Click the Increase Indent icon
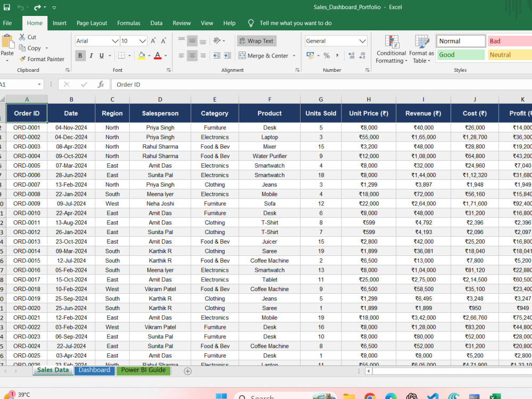The image size is (532, 399). point(228,55)
